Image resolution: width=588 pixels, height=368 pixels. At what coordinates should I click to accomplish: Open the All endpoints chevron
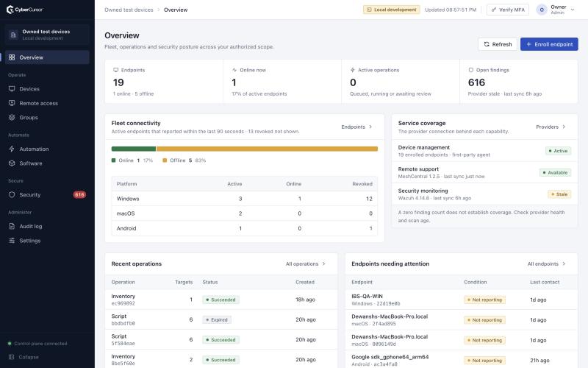tap(564, 264)
